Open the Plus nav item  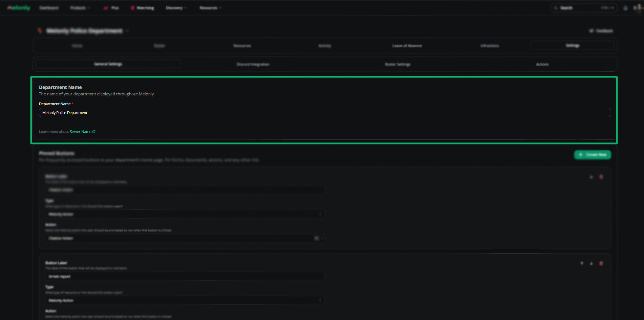click(111, 8)
